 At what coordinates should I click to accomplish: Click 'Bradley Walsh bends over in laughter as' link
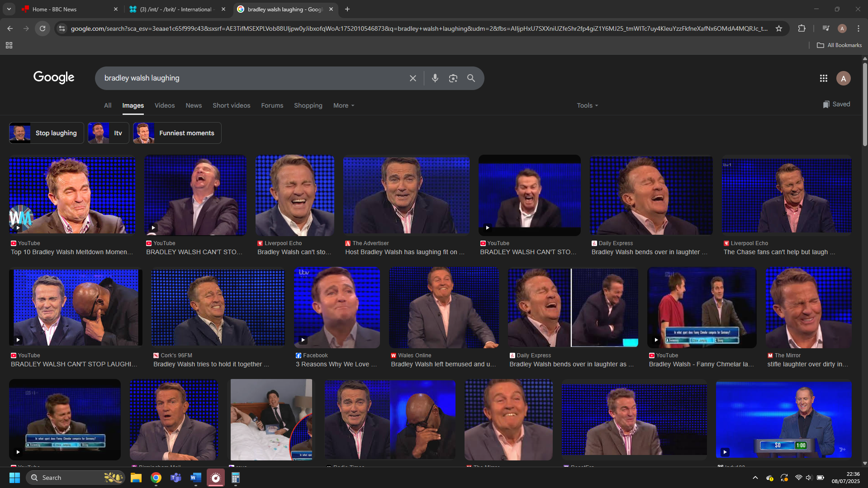point(572,364)
